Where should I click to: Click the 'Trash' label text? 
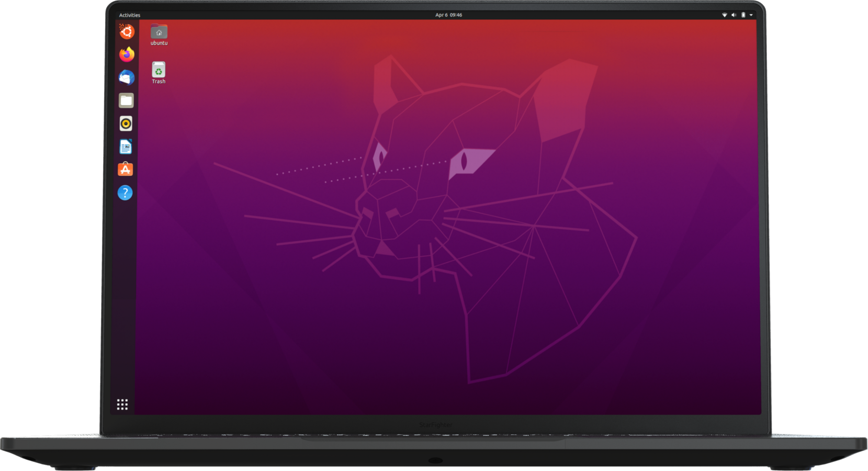click(x=158, y=82)
